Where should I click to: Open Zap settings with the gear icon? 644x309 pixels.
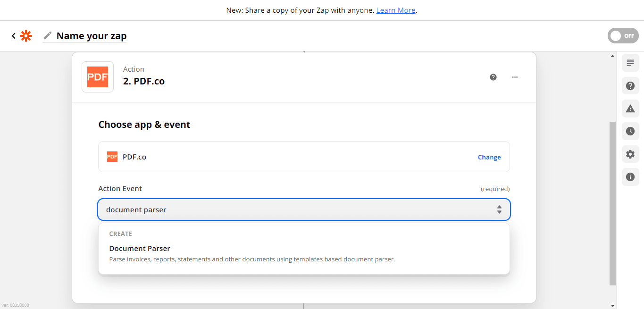tap(630, 154)
